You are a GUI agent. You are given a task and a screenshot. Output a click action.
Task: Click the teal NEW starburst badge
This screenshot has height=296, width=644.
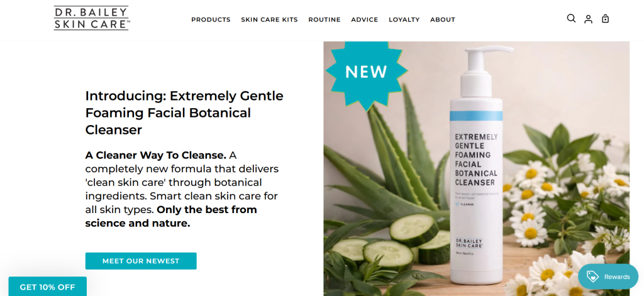pyautogui.click(x=366, y=72)
